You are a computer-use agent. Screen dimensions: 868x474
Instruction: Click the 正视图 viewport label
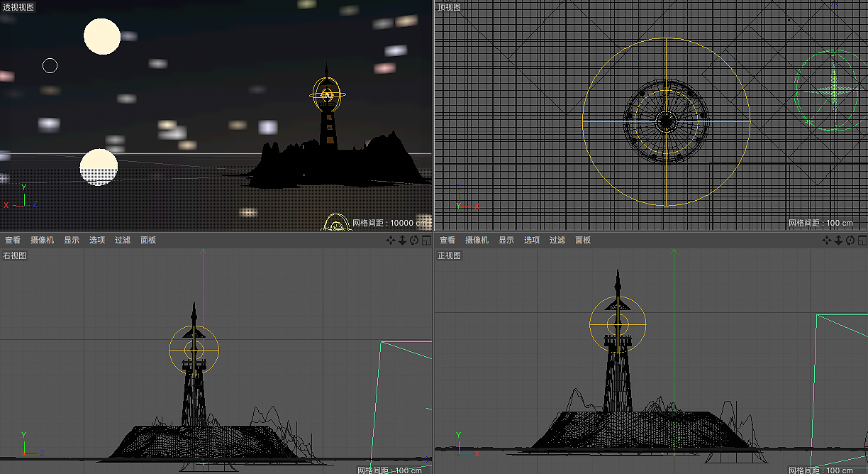coord(449,255)
